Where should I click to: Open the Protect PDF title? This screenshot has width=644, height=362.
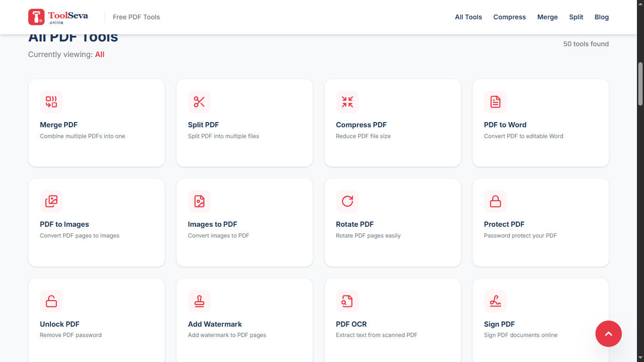point(504,224)
